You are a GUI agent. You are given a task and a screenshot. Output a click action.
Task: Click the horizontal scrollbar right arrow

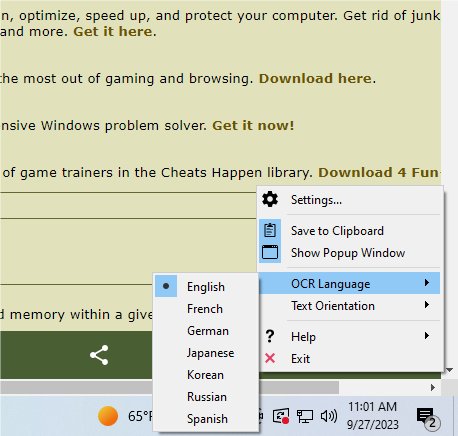pos(432,387)
